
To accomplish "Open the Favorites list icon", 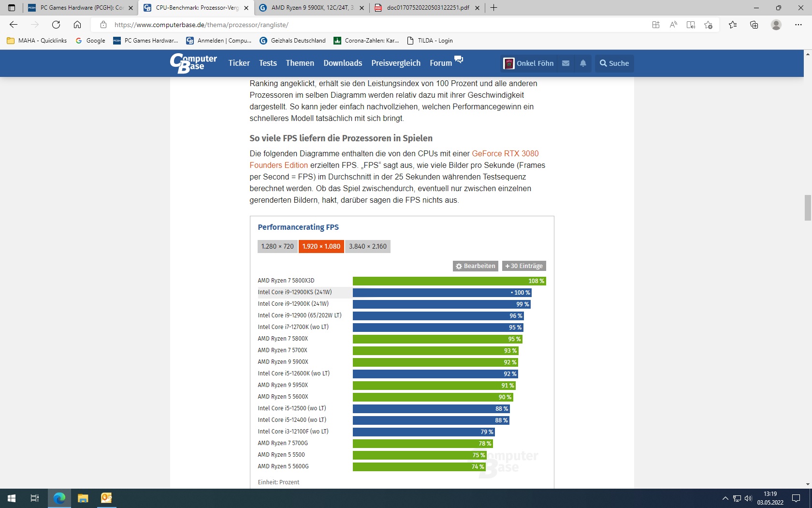I will point(733,25).
